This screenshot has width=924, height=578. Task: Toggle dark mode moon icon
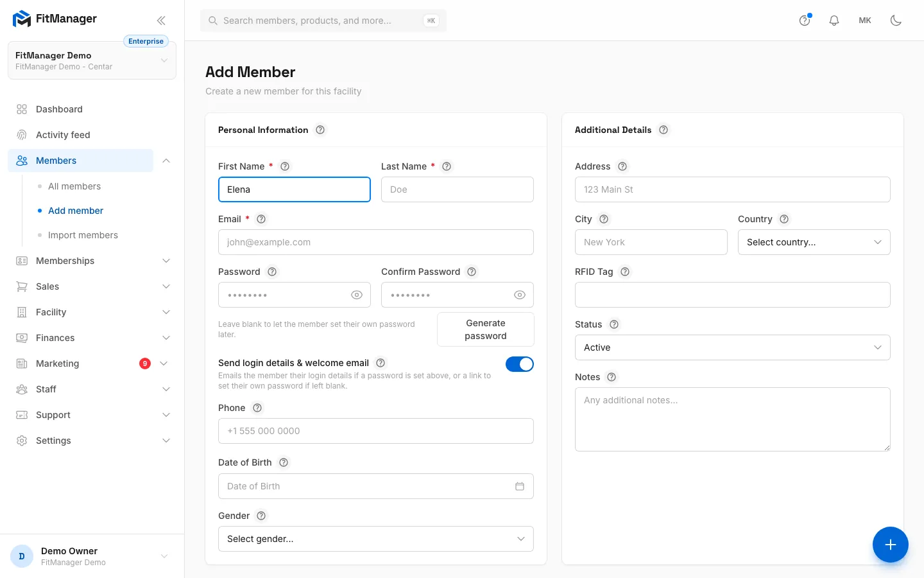(x=896, y=21)
